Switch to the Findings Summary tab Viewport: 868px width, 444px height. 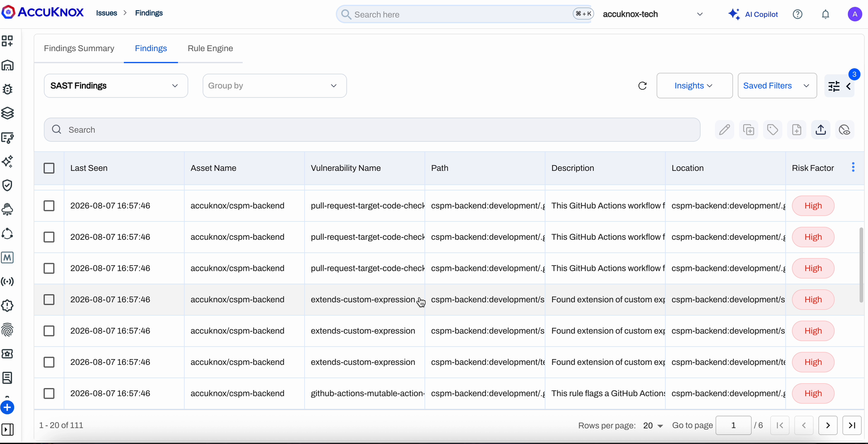point(79,48)
